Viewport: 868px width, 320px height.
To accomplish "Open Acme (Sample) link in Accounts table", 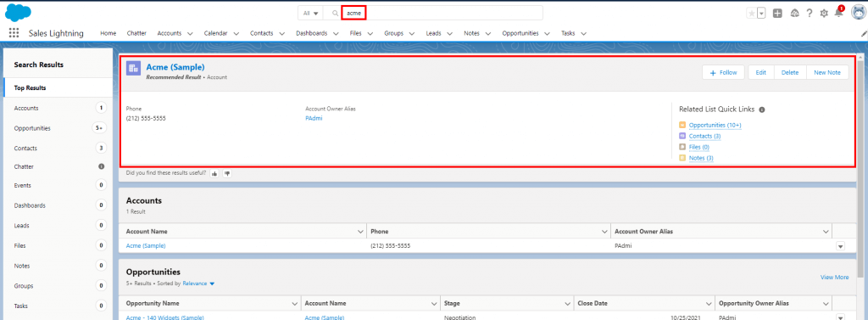I will tap(146, 245).
